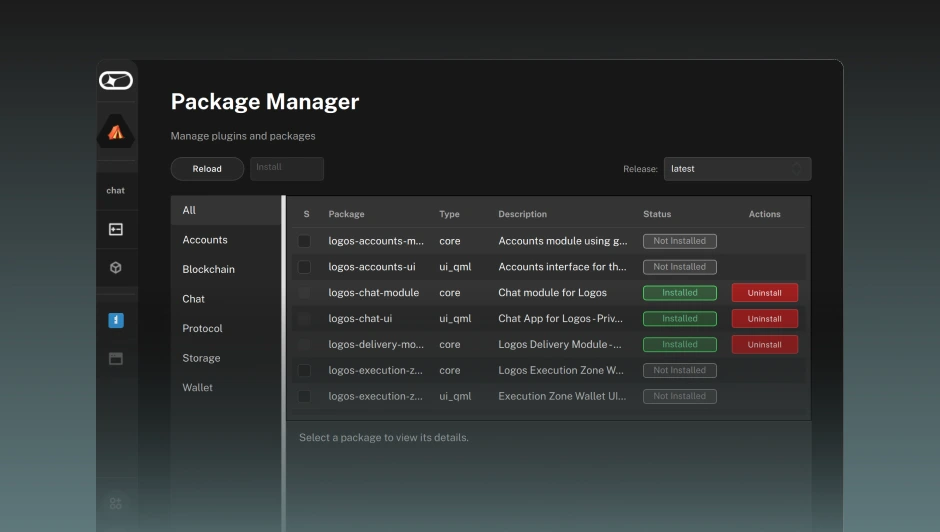The width and height of the screenshot is (940, 532).
Task: Select the logos-accounts-ui package name
Action: [x=372, y=267]
